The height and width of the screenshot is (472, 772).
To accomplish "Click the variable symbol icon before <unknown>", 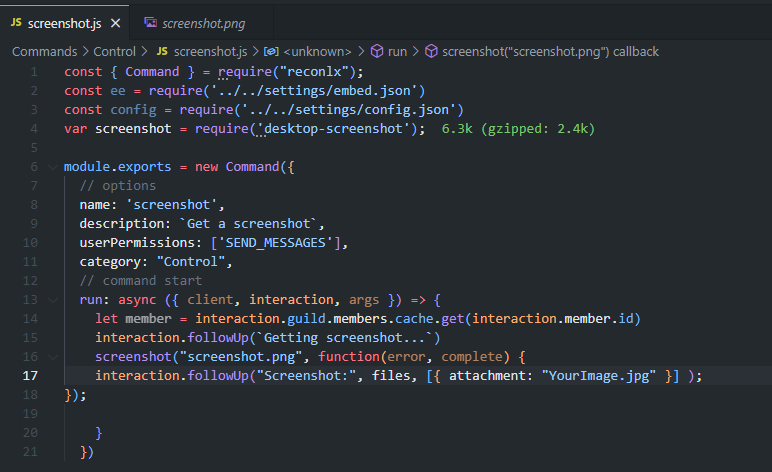I will tap(271, 52).
